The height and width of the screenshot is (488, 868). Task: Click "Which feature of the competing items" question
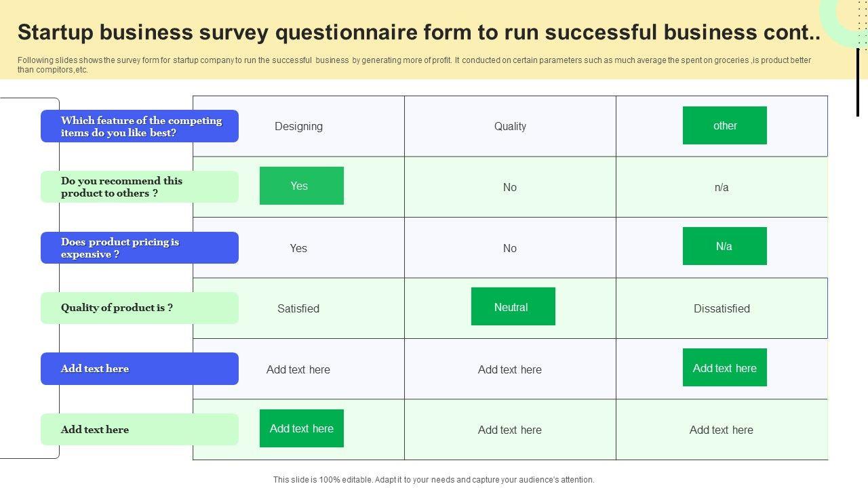click(140, 126)
